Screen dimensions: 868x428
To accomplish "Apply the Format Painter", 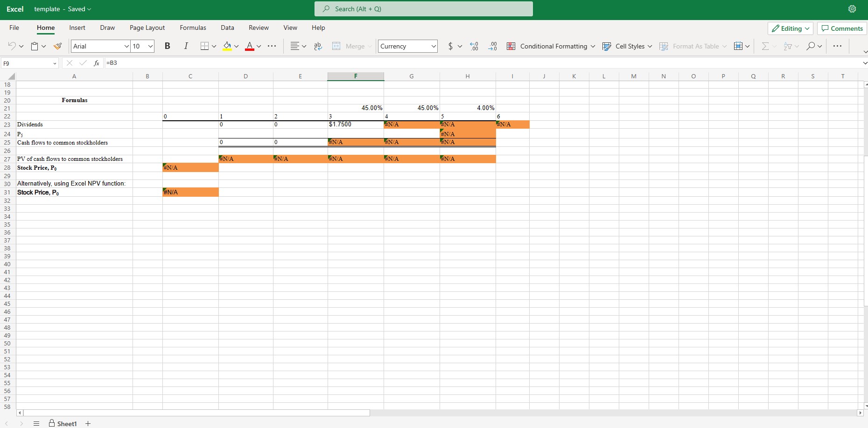I will [57, 46].
